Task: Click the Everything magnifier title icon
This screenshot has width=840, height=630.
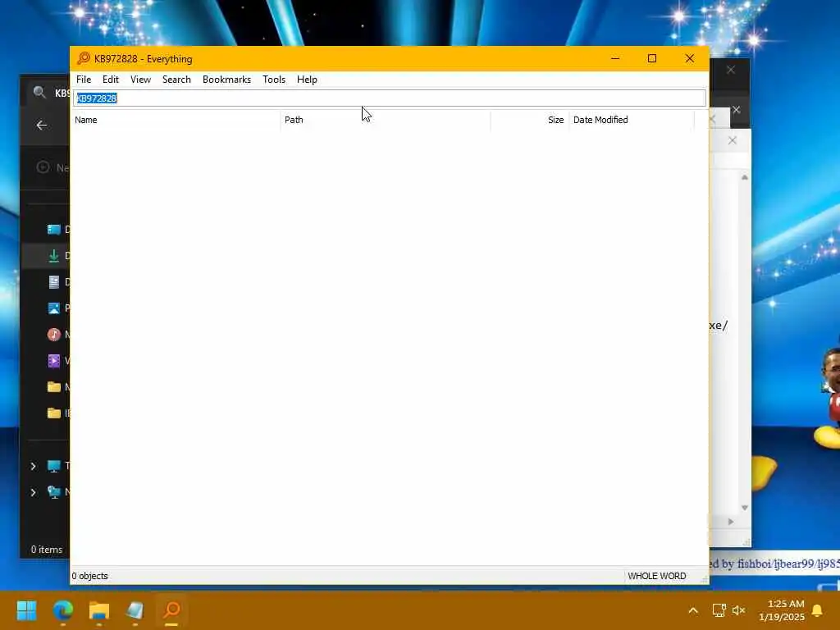Action: [x=83, y=58]
